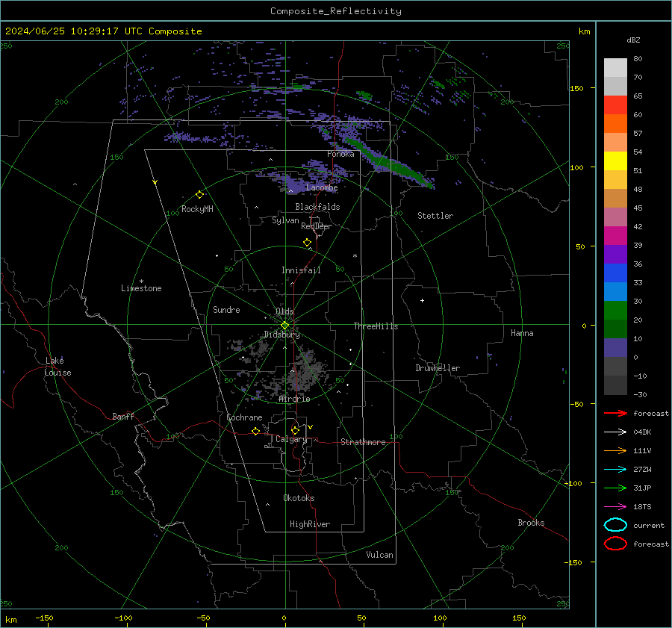Click the white 04DK arrow in legend
This screenshot has width=672, height=628.
[615, 432]
